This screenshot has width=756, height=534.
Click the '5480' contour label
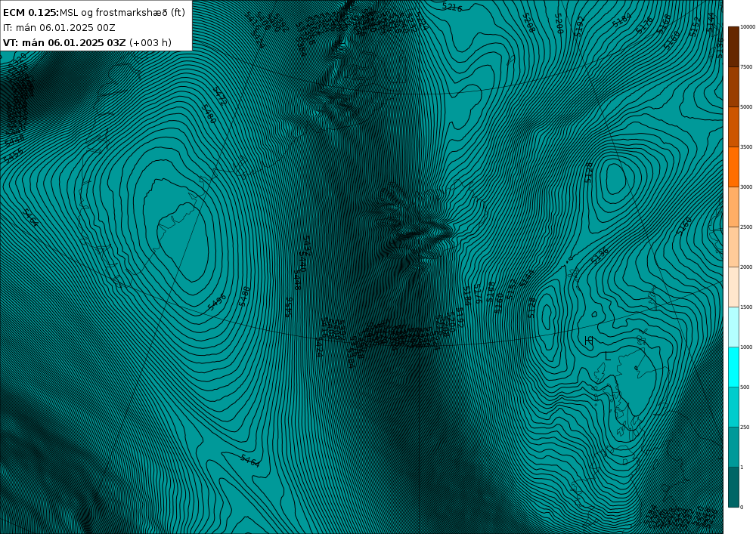209,113
